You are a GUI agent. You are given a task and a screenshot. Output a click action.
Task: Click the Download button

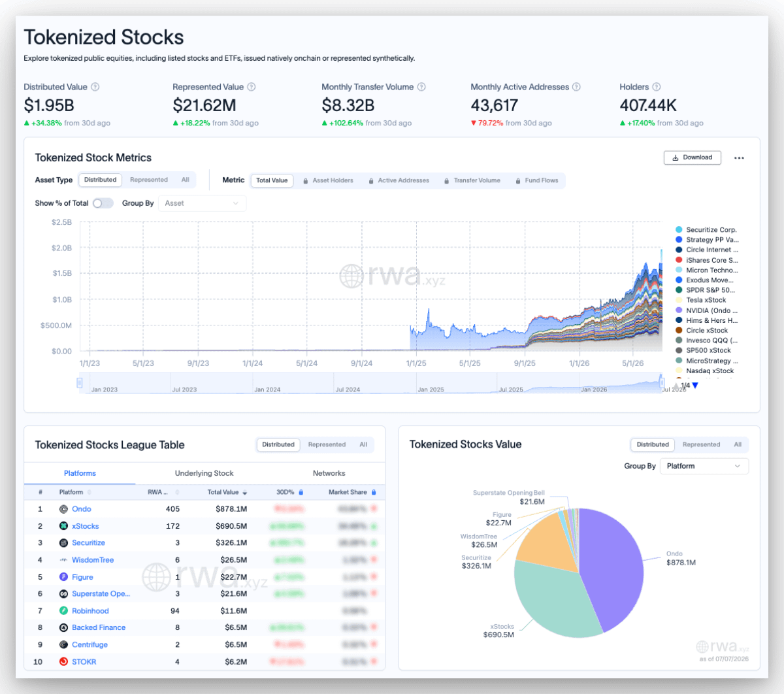[693, 157]
